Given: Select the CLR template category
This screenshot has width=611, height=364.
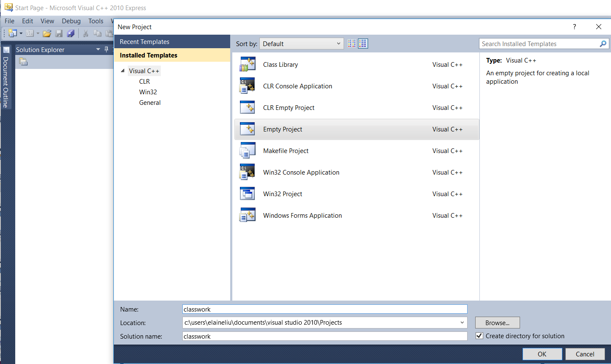Looking at the screenshot, I should click(144, 81).
